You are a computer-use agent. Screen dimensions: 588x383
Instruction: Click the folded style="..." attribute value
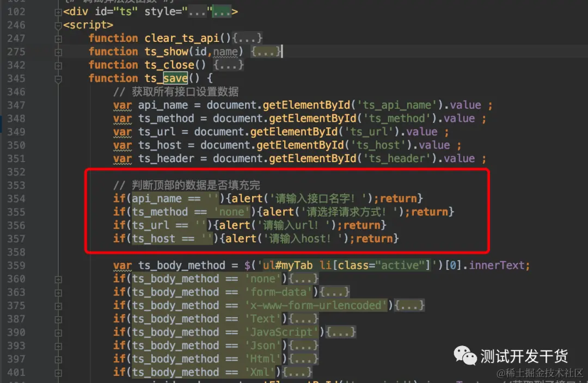pos(197,11)
